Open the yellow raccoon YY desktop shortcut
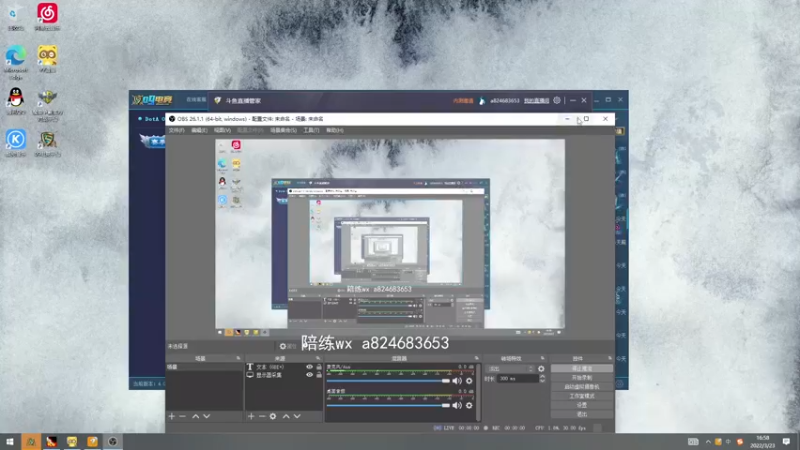800x450 pixels. 47,56
